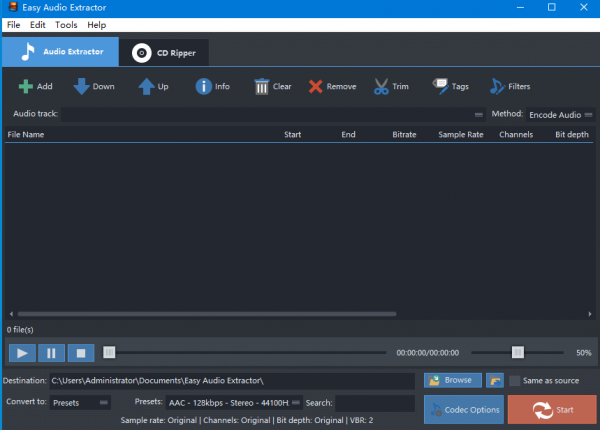Switch to the CD Ripper tab

[164, 53]
